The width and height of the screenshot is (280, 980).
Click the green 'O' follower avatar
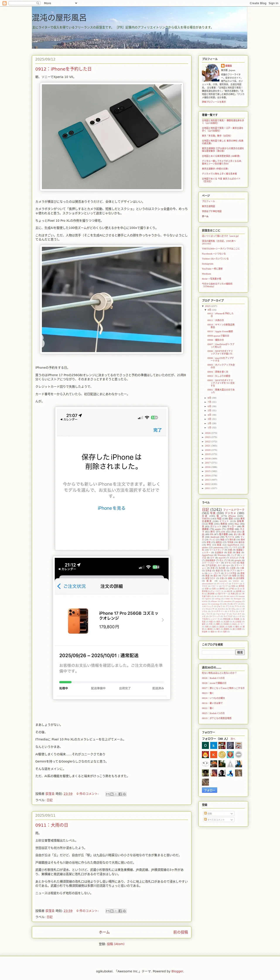coord(205,745)
